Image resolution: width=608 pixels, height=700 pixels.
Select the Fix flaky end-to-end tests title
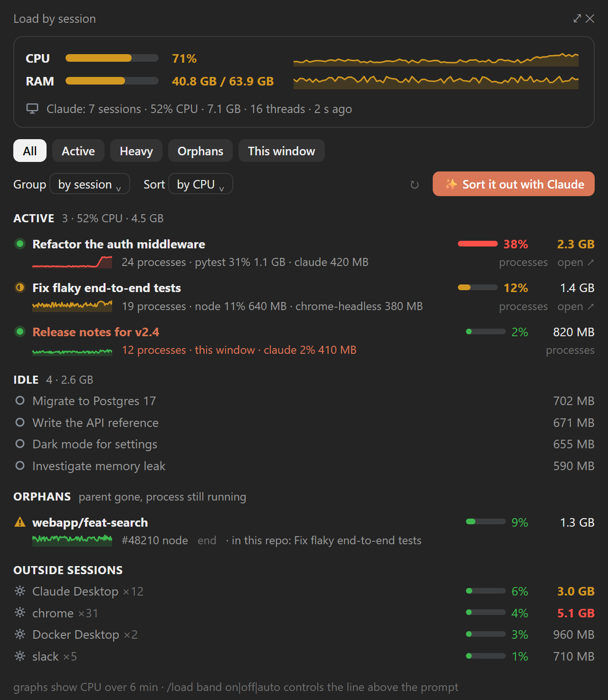point(106,288)
